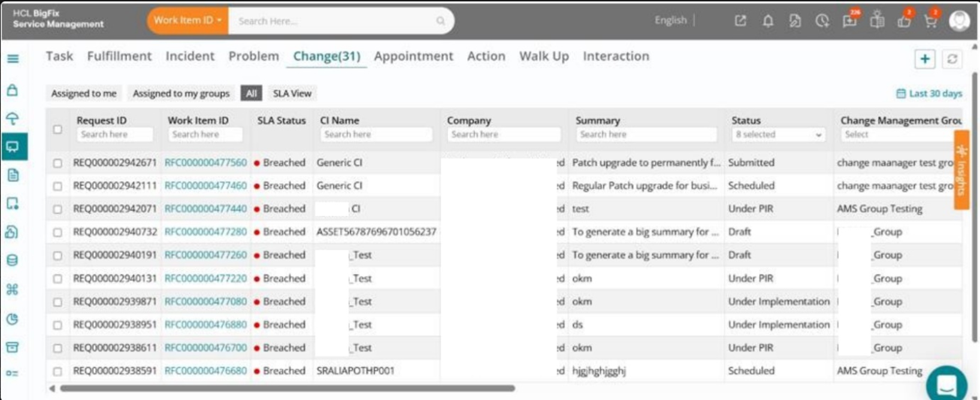Click the horizontal table scrollbar
The width and height of the screenshot is (980, 400).
[287, 388]
